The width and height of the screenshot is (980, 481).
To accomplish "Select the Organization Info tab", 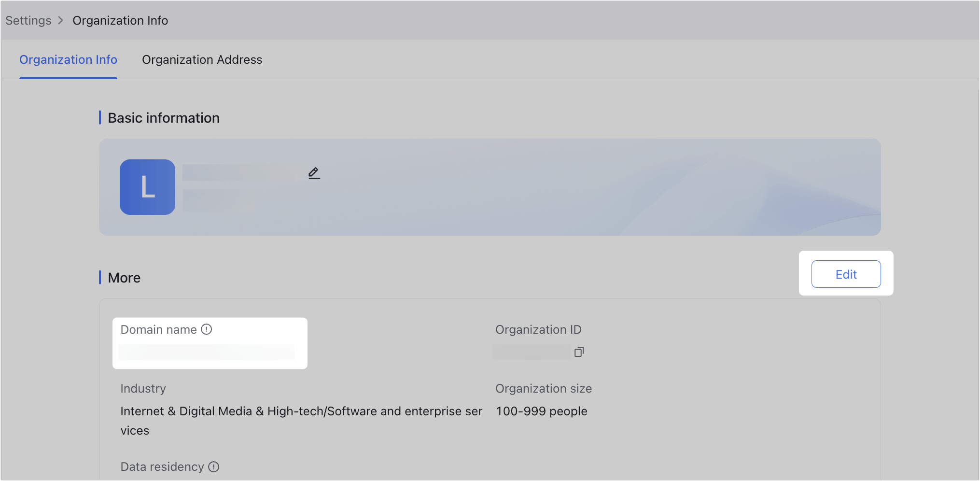I will pyautogui.click(x=68, y=59).
